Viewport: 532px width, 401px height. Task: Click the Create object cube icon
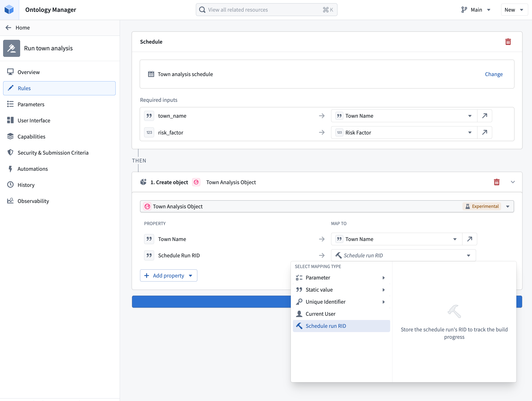143,182
